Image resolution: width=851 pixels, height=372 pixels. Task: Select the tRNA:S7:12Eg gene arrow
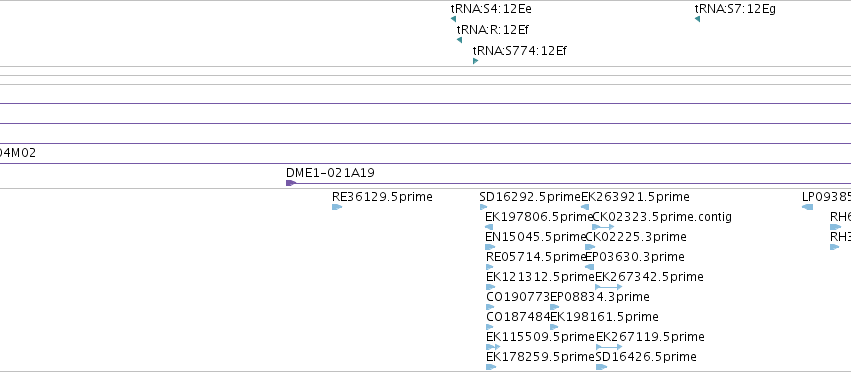697,20
